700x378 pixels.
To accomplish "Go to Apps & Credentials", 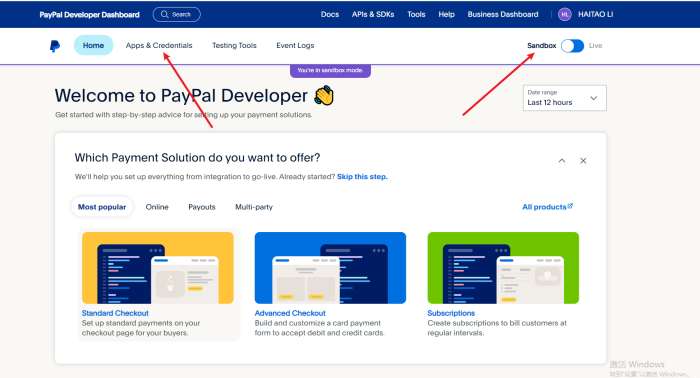I will point(159,46).
